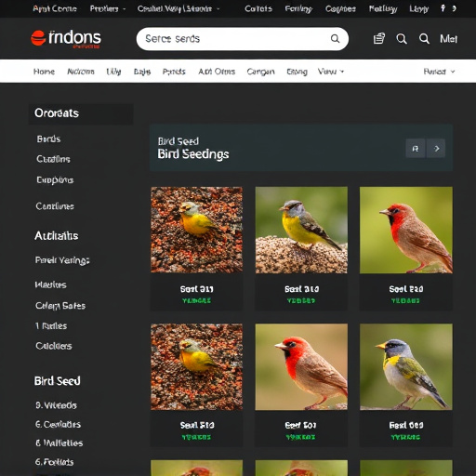Open Cantines in the sidebar
This screenshot has width=476, height=476.
pyautogui.click(x=55, y=206)
